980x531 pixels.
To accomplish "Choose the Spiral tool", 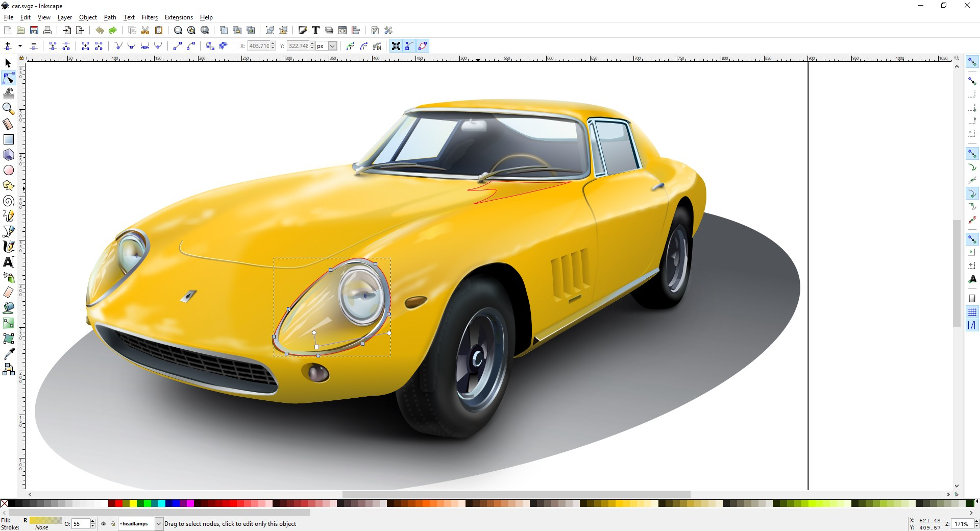I will 8,201.
